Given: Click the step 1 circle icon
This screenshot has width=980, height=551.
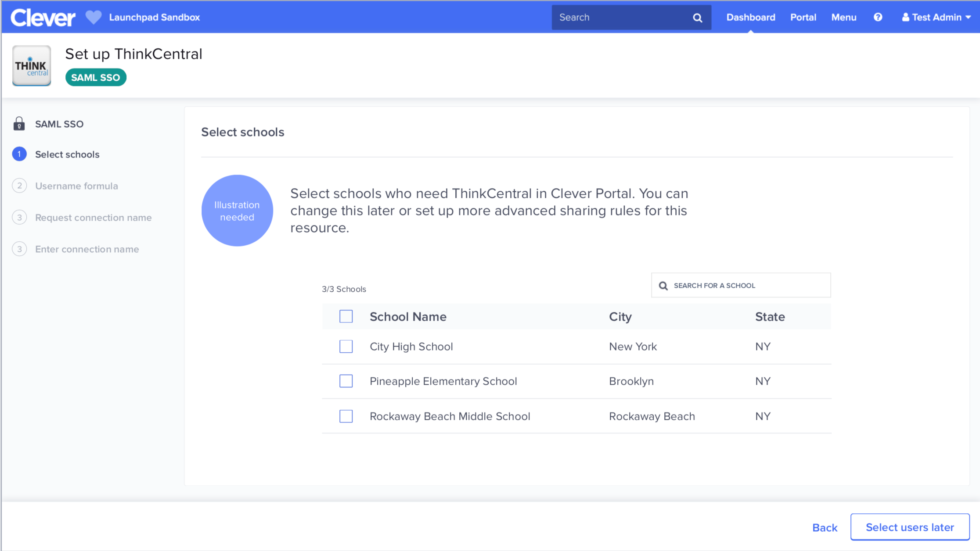Looking at the screenshot, I should tap(19, 154).
